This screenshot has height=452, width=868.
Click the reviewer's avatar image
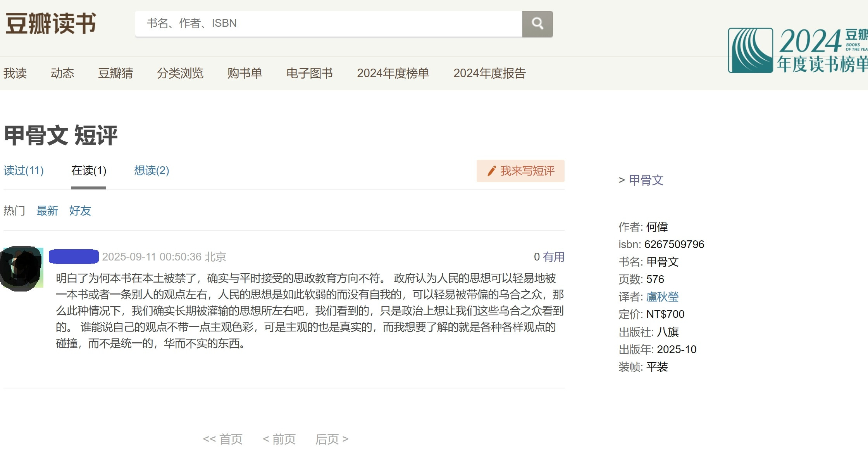coord(22,268)
